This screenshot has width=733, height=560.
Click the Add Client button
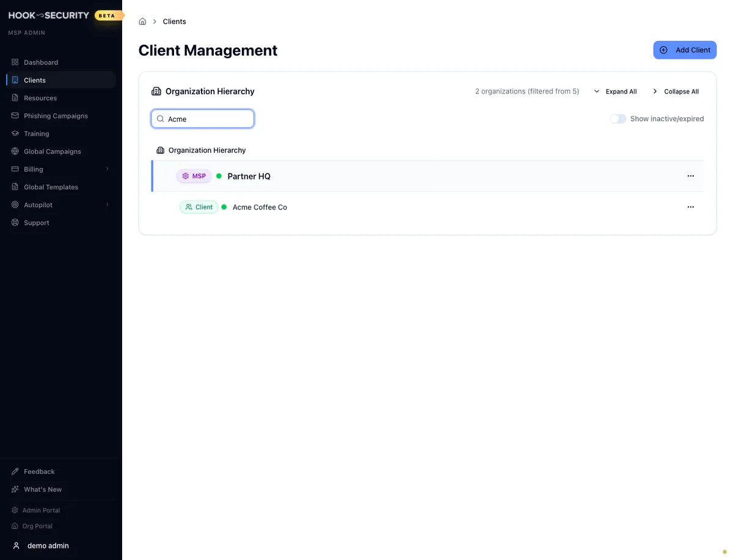pyautogui.click(x=685, y=50)
